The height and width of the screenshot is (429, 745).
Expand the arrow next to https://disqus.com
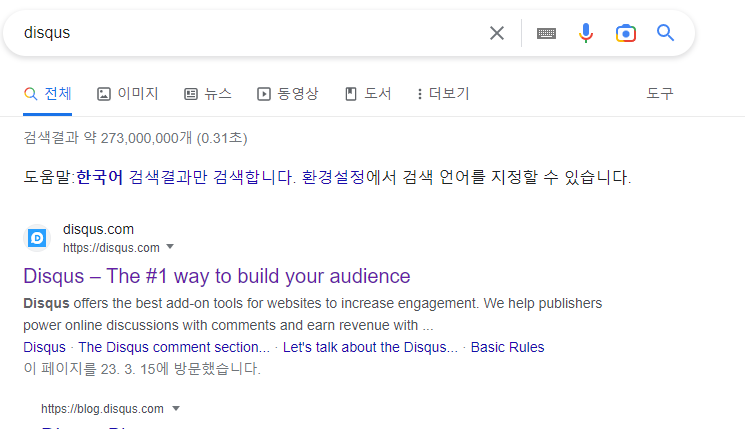coord(170,247)
